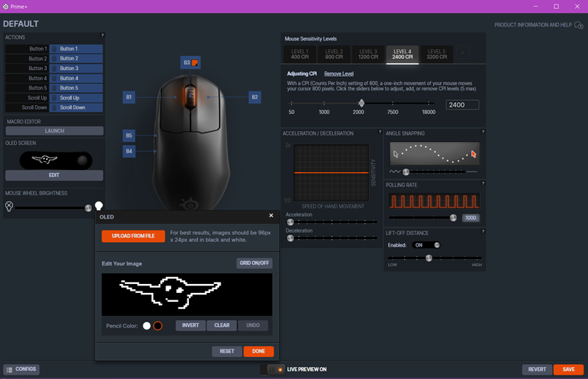Click the CPI value input field

[462, 105]
